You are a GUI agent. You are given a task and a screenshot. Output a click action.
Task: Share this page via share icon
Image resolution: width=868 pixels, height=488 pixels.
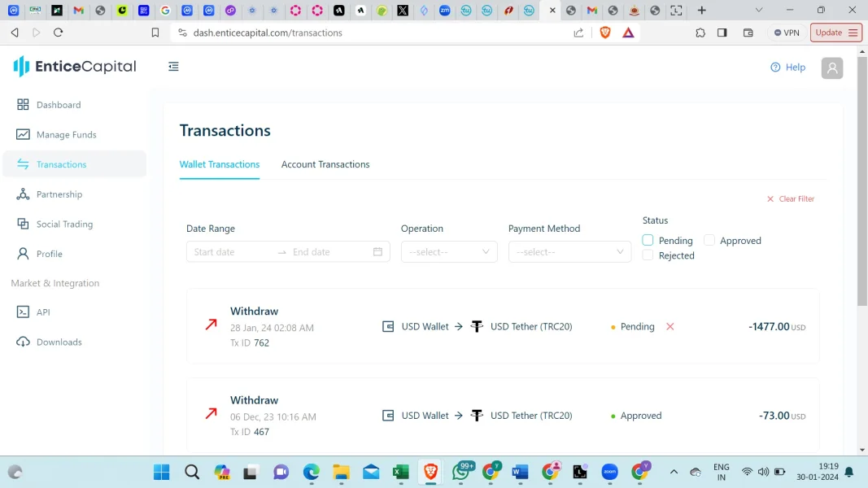[x=578, y=33]
